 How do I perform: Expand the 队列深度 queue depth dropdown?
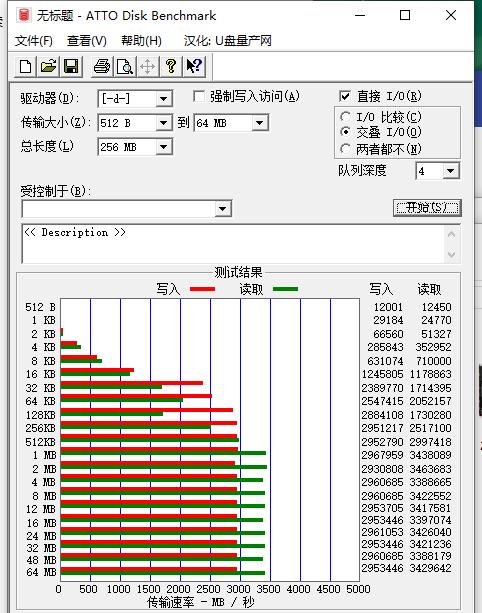click(451, 171)
